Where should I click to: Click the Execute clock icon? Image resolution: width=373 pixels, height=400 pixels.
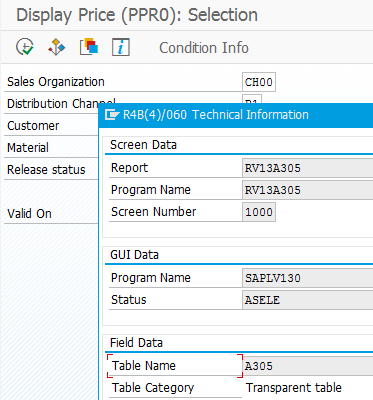point(25,47)
